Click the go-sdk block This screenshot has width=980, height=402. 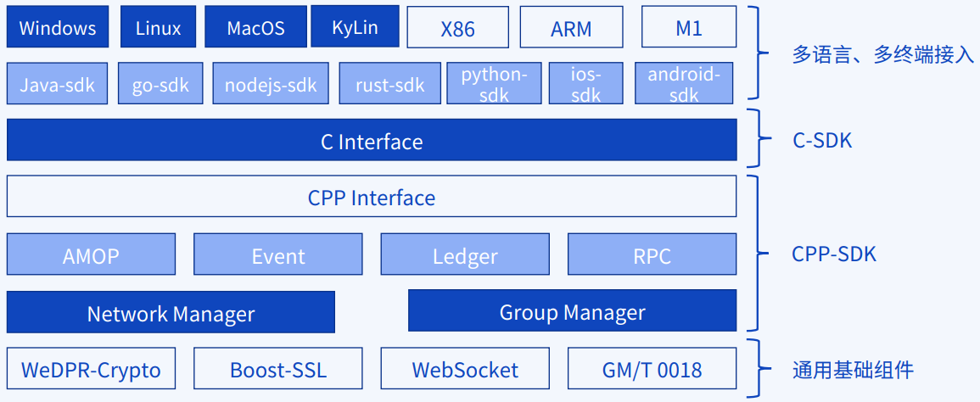160,83
